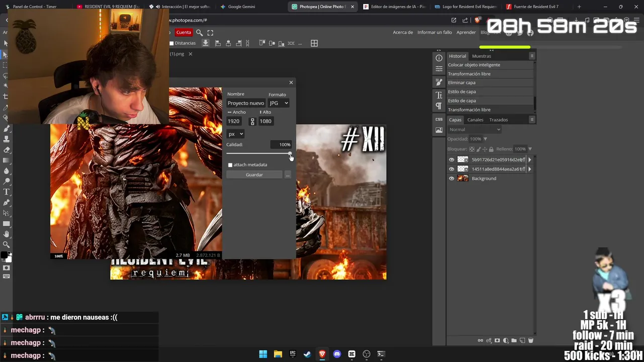Image resolution: width=644 pixels, height=362 pixels.
Task: Enter fullscreen mode icon in Photopea
Action: 210,32
